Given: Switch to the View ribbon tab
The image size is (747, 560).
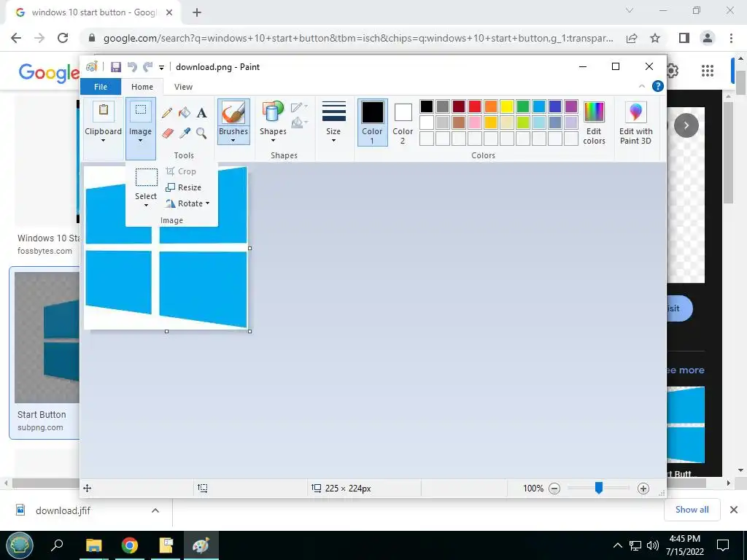Looking at the screenshot, I should coord(183,87).
